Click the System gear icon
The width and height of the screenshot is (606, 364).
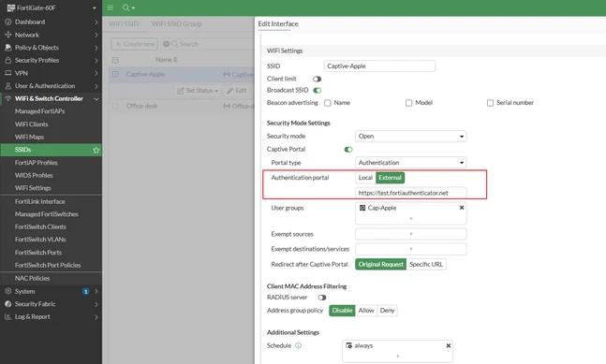click(x=7, y=291)
